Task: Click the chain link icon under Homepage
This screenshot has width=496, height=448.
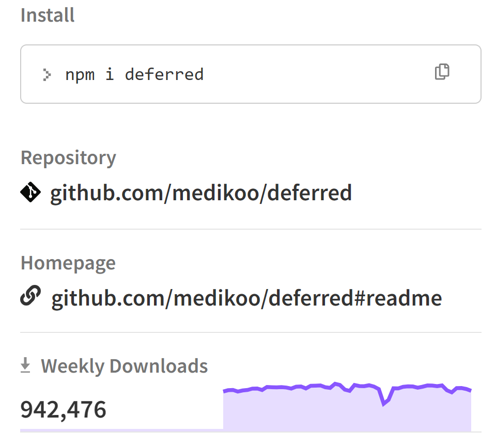Action: [x=30, y=296]
